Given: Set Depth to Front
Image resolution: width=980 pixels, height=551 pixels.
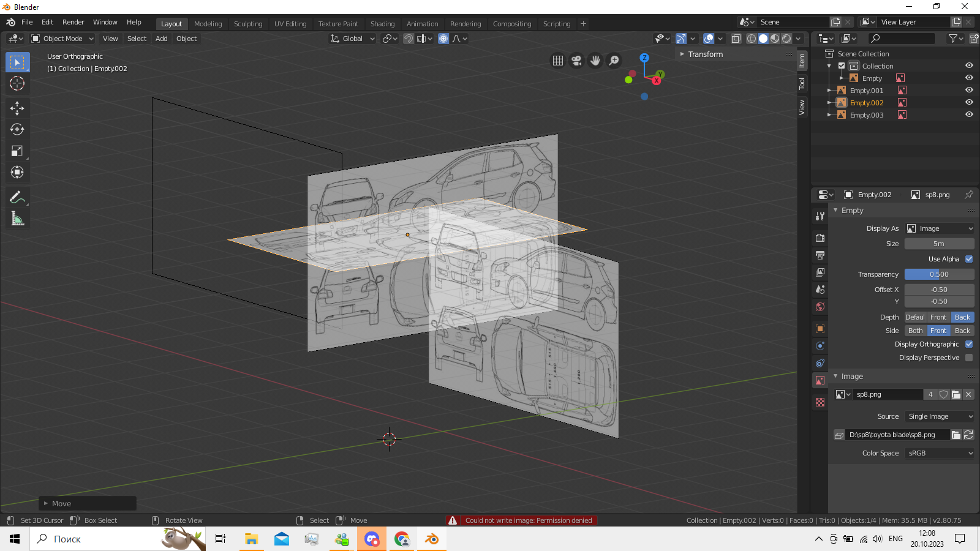Looking at the screenshot, I should point(938,317).
